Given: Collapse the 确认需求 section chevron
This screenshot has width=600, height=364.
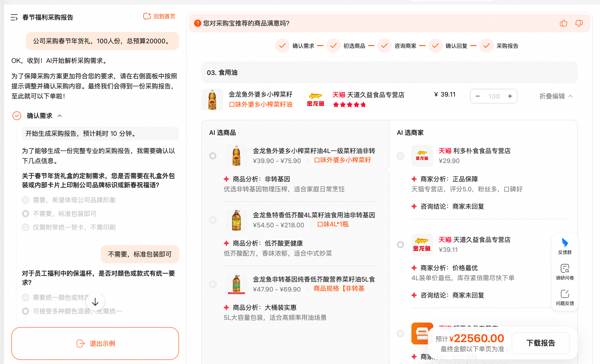Looking at the screenshot, I should [x=60, y=116].
